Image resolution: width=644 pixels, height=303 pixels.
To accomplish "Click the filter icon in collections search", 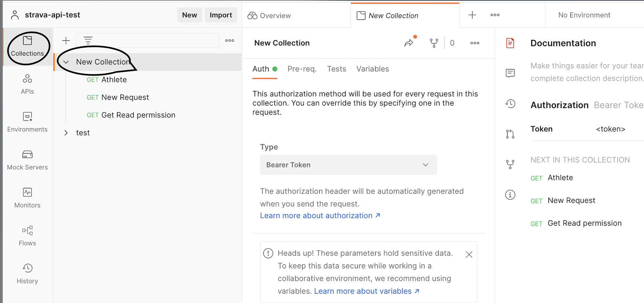I will coord(88,41).
